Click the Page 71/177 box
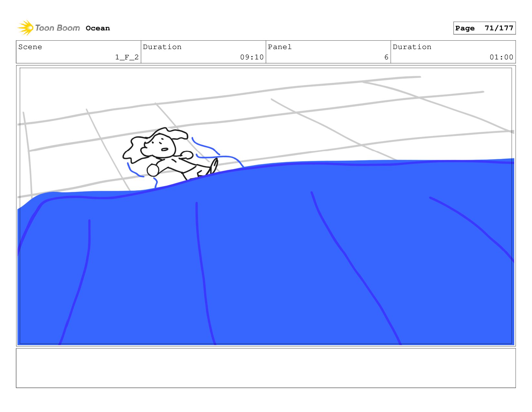Screen dimensions: 532x412 click(484, 28)
